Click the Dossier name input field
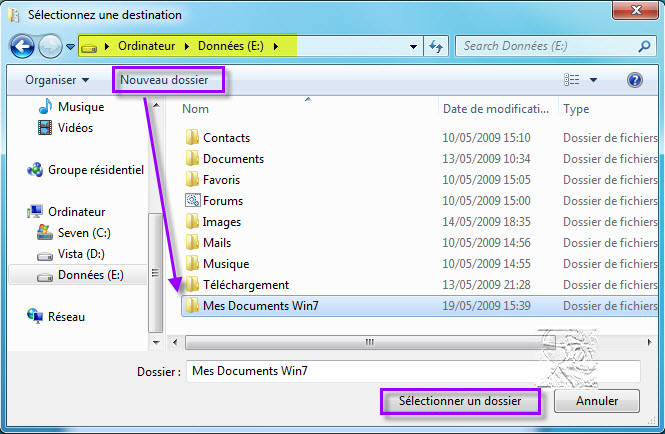 (x=412, y=371)
